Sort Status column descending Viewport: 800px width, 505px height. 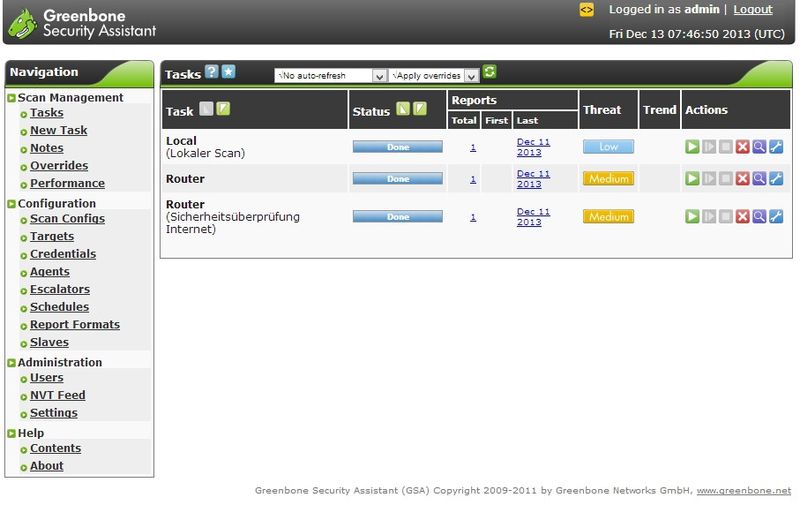point(420,109)
